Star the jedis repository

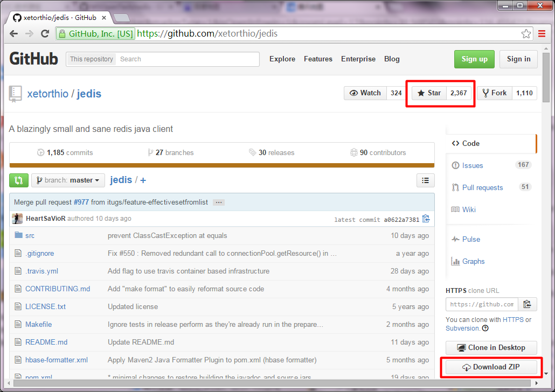[429, 93]
